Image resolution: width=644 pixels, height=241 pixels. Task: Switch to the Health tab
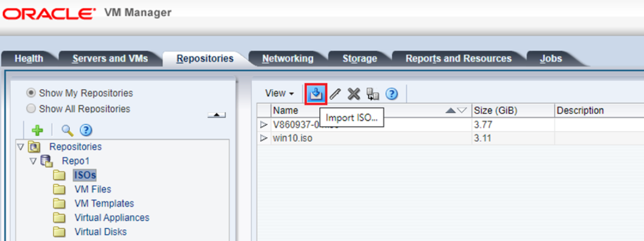[29, 59]
